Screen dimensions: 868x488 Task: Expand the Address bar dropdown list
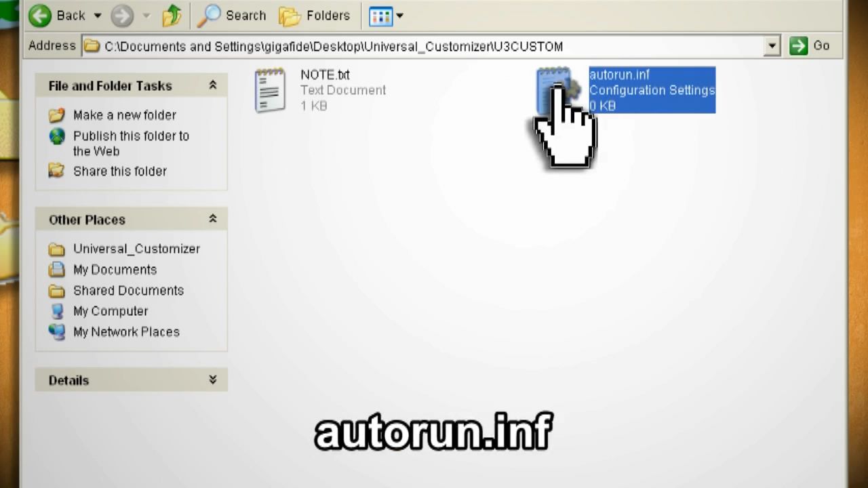tap(772, 46)
